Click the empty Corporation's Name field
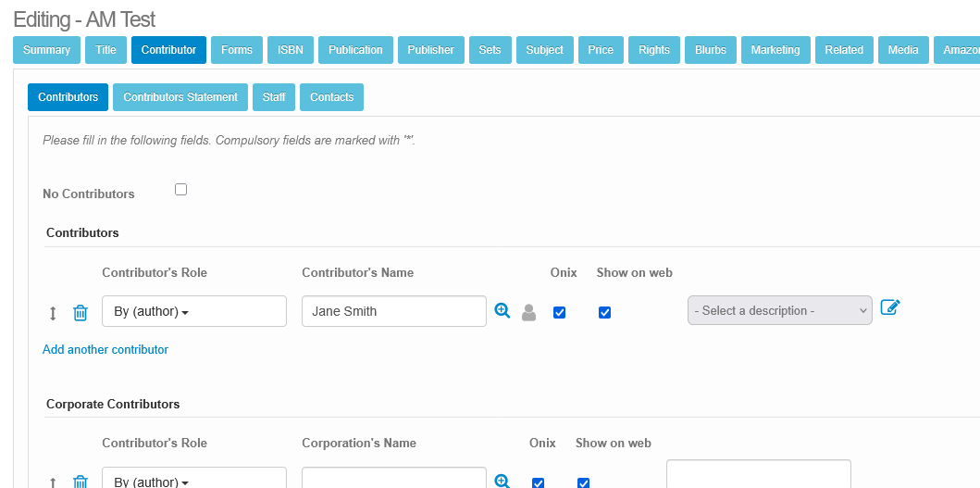 (393, 478)
